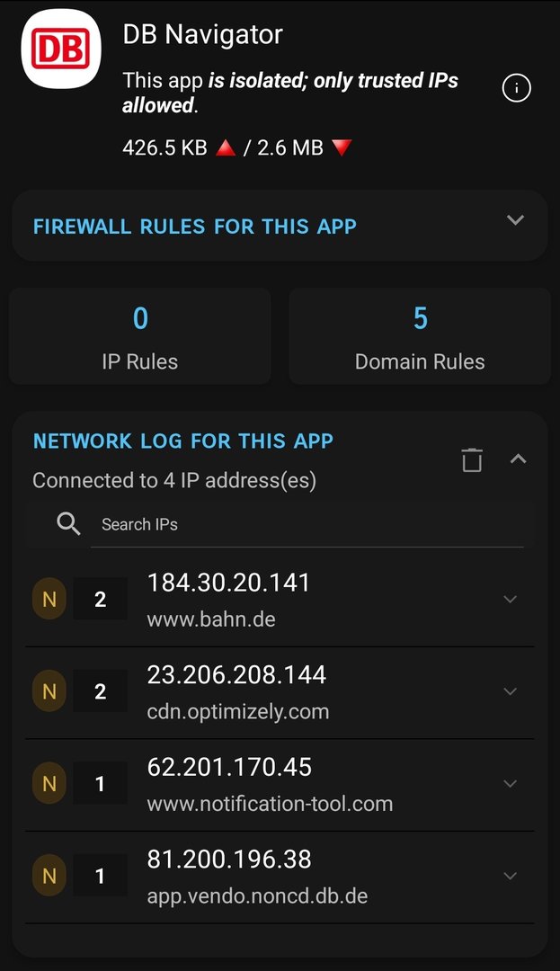Tap the N badge beside 62.201.170.45

49,784
